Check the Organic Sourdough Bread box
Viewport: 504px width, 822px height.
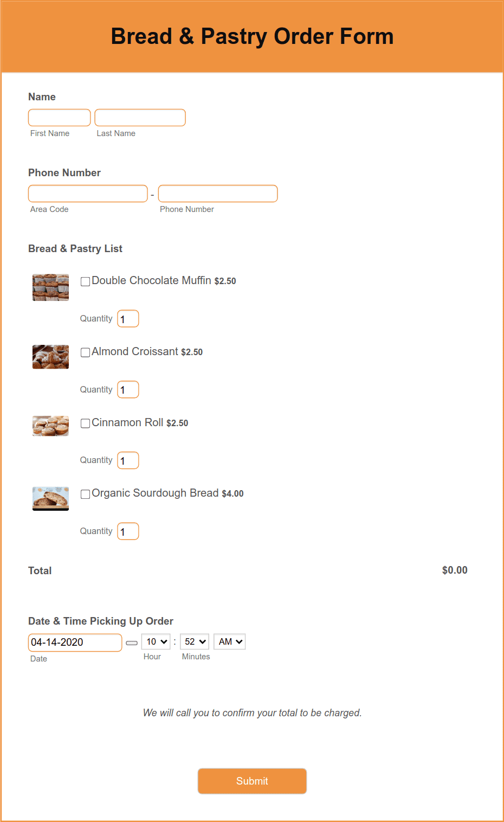point(85,494)
